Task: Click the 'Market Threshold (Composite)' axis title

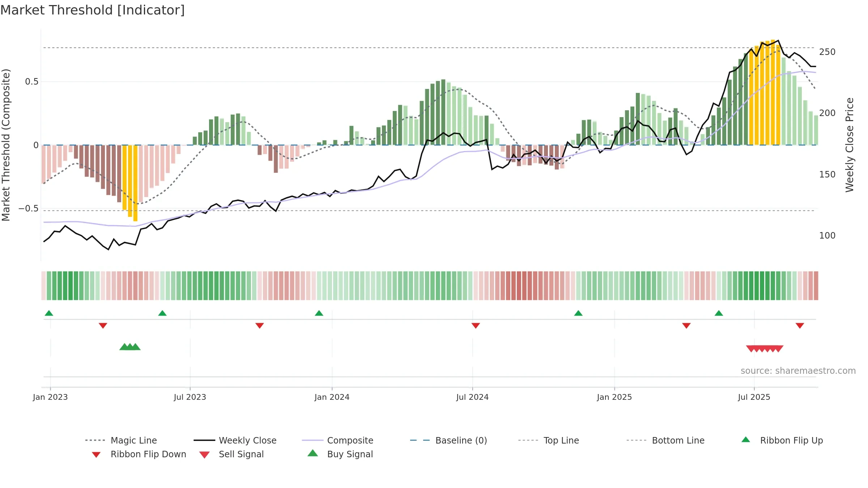Action: click(6, 145)
